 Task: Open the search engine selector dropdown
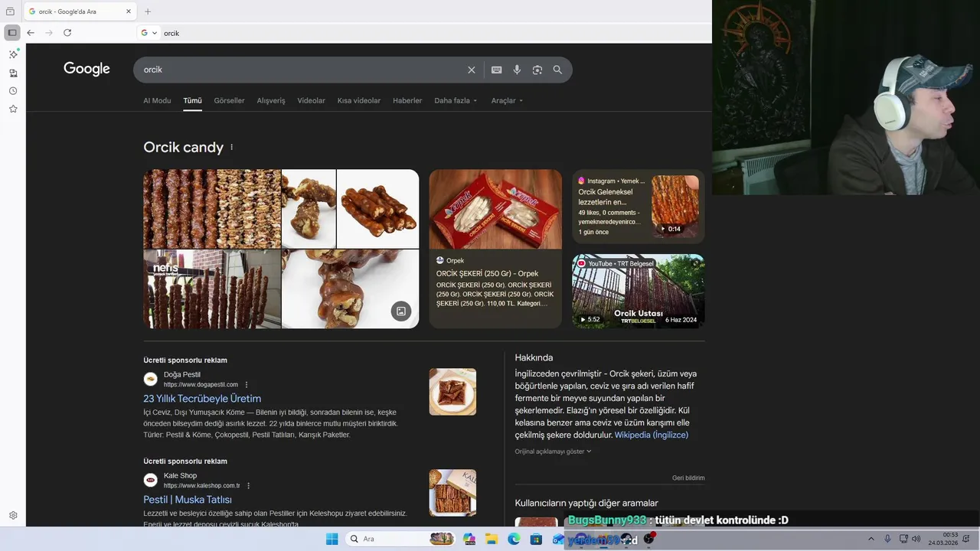[x=149, y=33]
